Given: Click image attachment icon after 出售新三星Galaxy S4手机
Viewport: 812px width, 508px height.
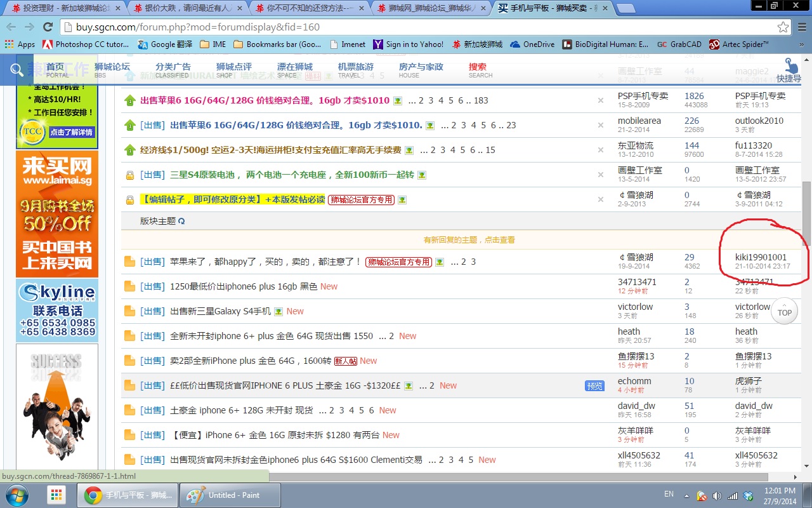Looking at the screenshot, I should click(x=278, y=311).
